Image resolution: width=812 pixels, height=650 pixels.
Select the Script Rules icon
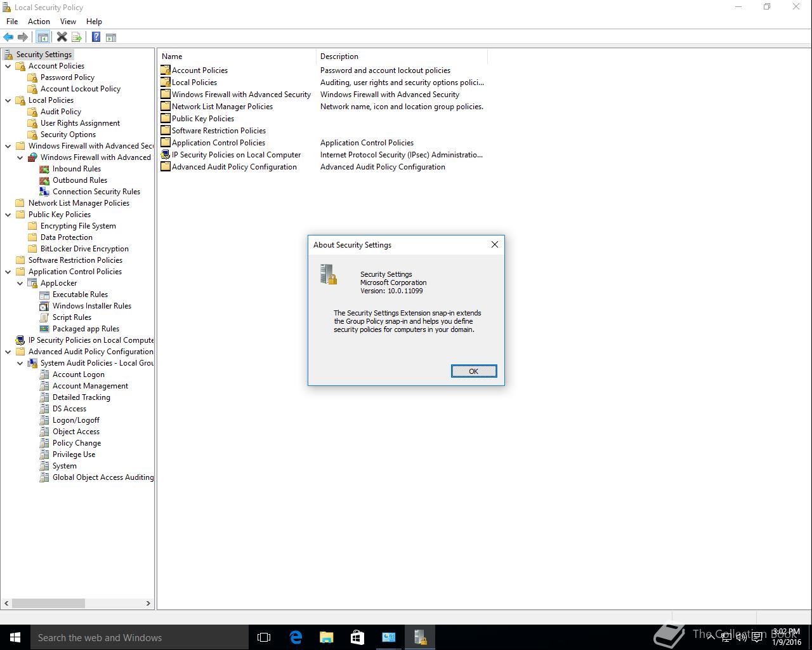click(44, 317)
